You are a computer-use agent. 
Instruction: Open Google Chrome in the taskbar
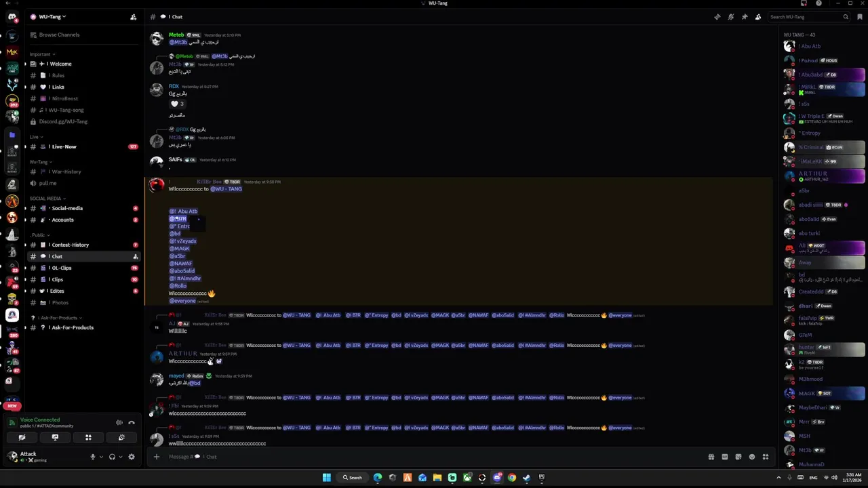point(512,477)
